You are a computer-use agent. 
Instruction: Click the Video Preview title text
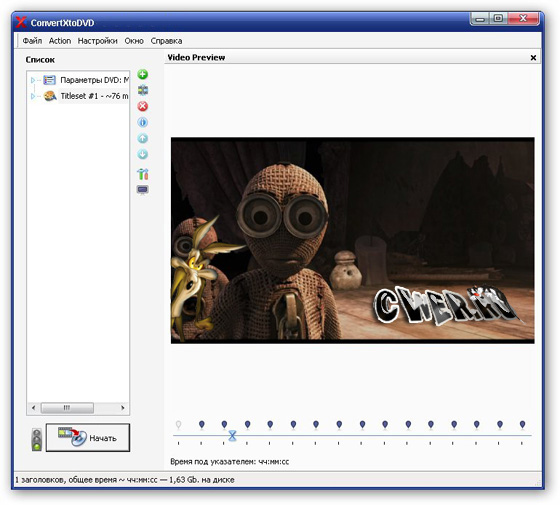point(196,58)
